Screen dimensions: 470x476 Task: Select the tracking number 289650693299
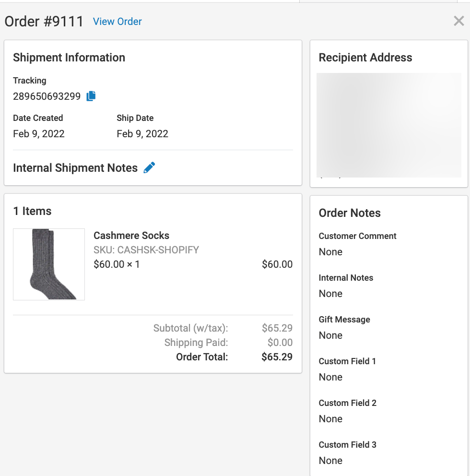(47, 96)
